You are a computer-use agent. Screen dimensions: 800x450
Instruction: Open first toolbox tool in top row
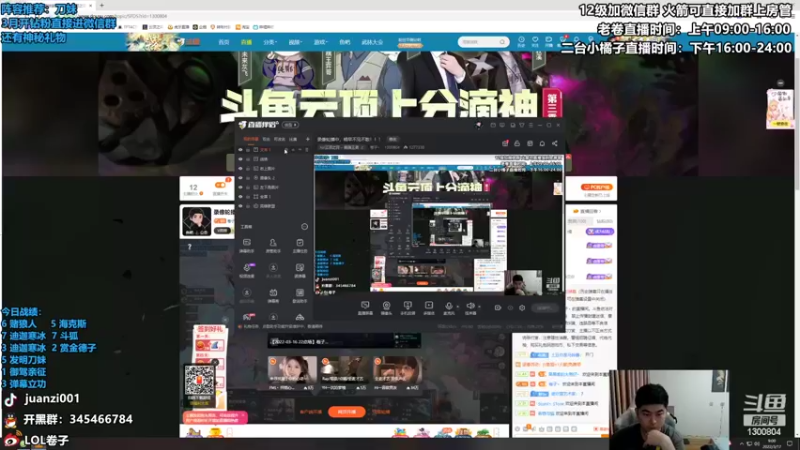(246, 245)
